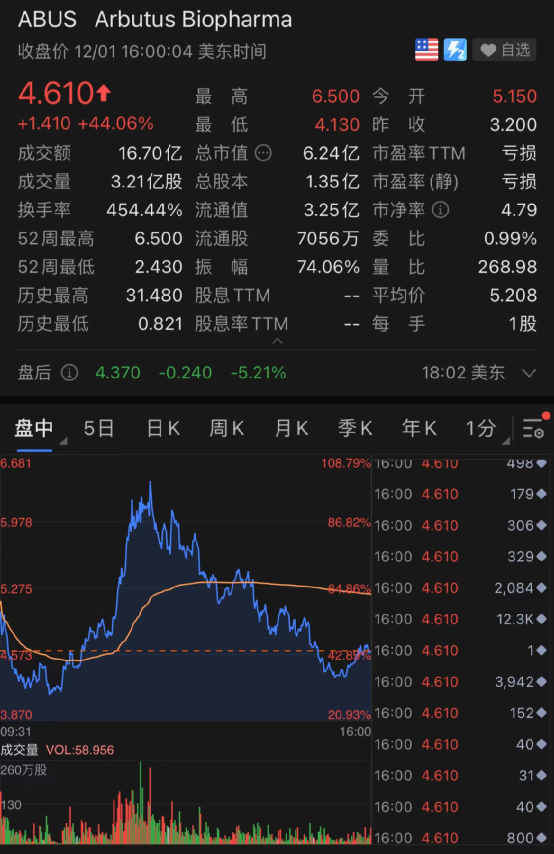The height and width of the screenshot is (854, 554).
Task: Open info icon next to 总市值
Action: [263, 153]
